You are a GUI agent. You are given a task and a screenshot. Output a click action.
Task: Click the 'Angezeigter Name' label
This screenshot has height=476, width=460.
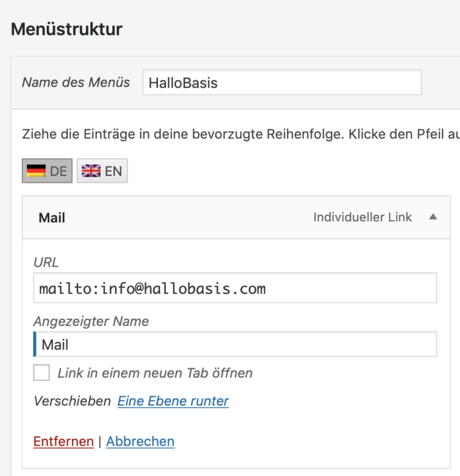click(x=91, y=322)
